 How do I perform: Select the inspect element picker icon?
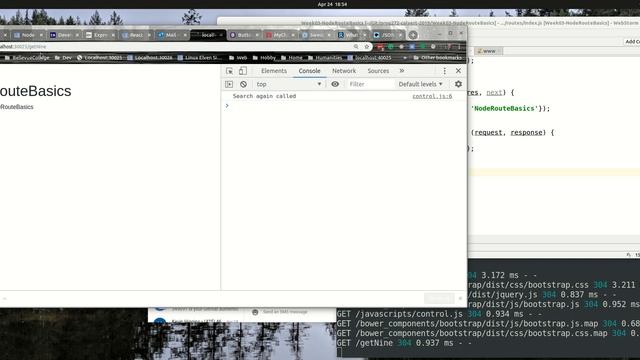229,71
